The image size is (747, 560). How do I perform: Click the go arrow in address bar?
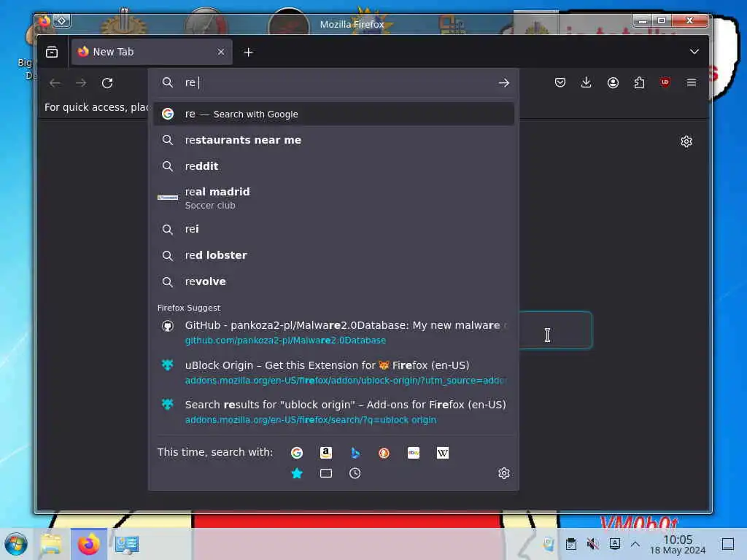tap(503, 83)
